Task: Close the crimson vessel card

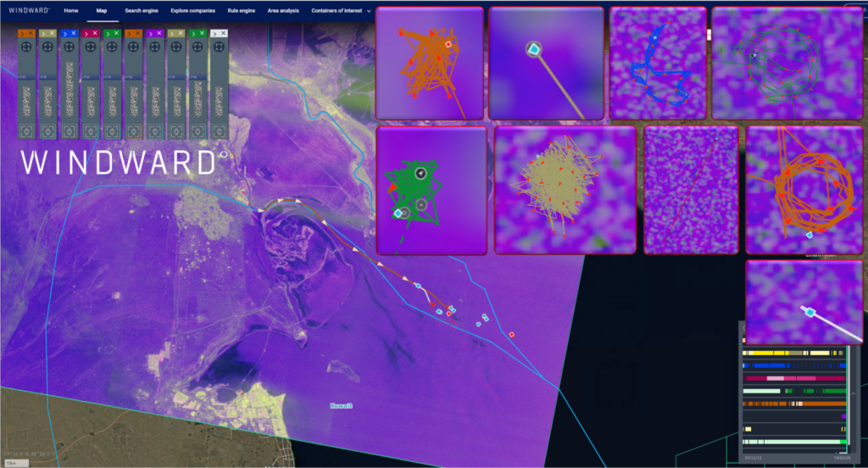Action: pyautogui.click(x=95, y=33)
